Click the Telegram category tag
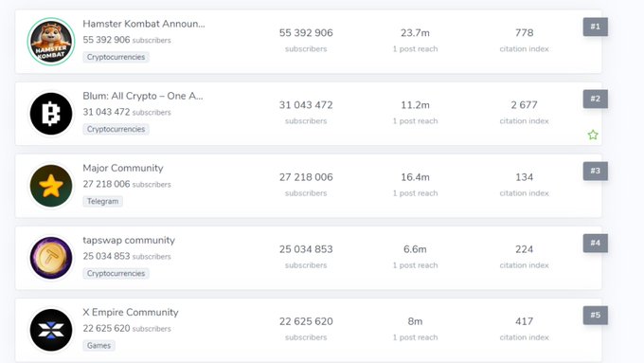The height and width of the screenshot is (363, 644). [x=102, y=202]
